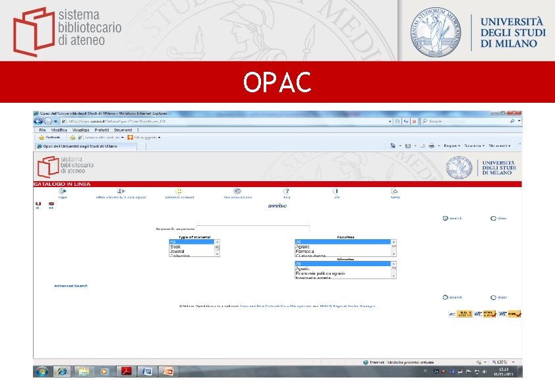Switch language with the English flag
This screenshot has width=555, height=392.
pyautogui.click(x=51, y=204)
